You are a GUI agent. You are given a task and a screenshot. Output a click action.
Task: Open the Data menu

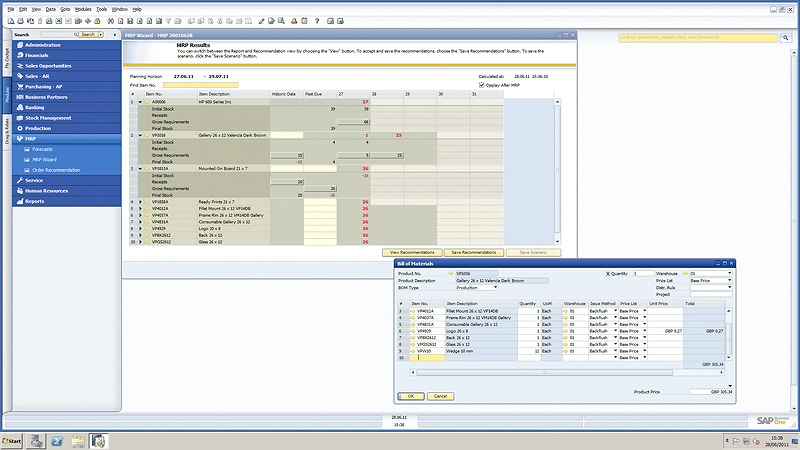pyautogui.click(x=51, y=9)
